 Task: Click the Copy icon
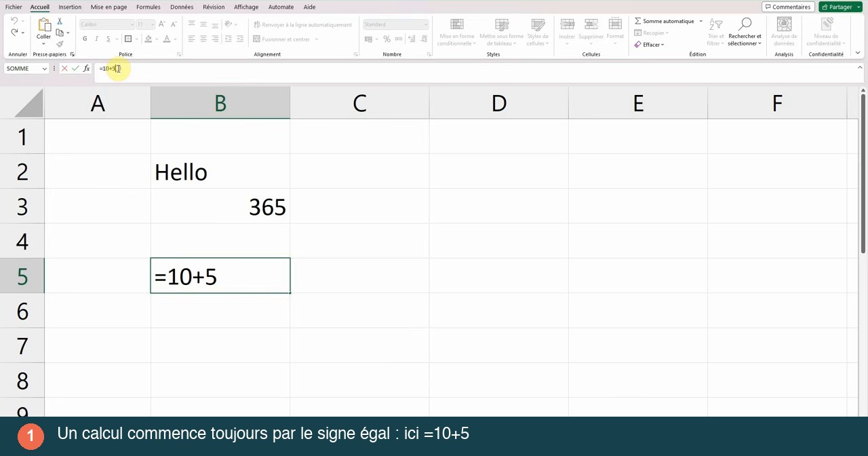click(x=60, y=33)
